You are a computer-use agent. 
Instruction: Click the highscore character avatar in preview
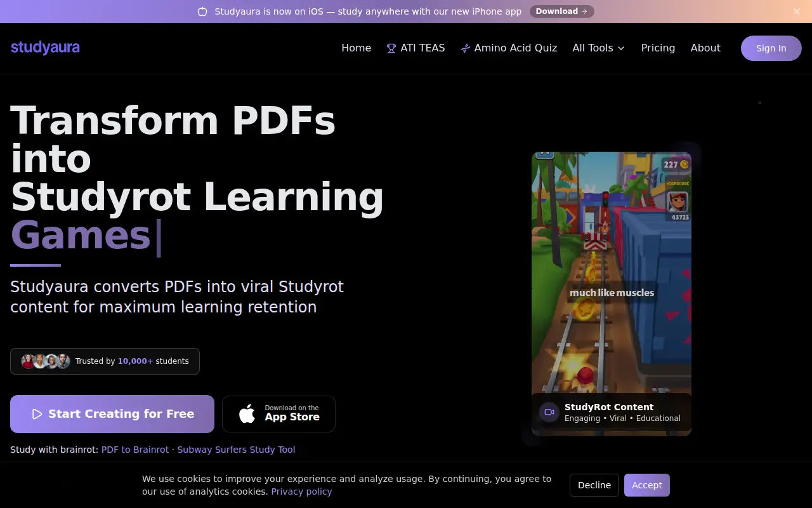click(x=678, y=202)
